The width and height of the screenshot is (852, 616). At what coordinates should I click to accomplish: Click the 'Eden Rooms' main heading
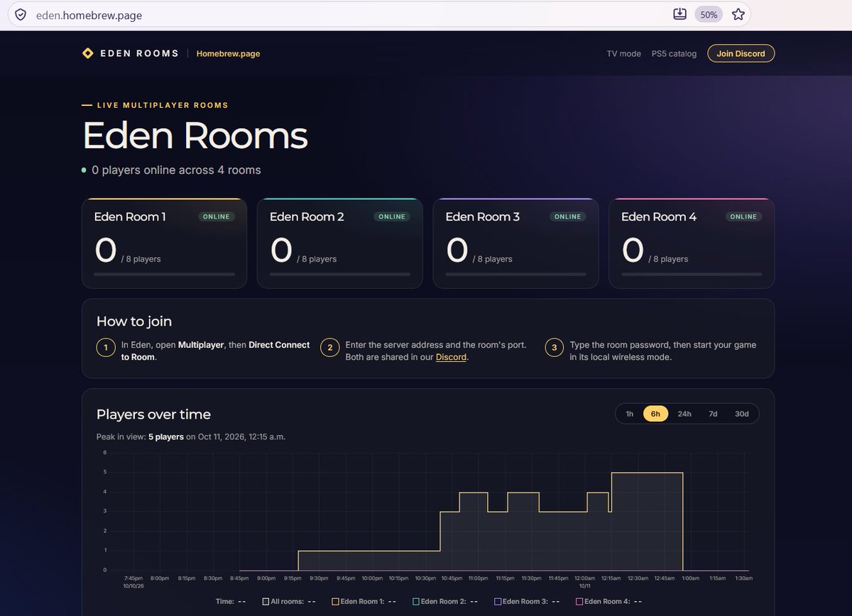195,135
